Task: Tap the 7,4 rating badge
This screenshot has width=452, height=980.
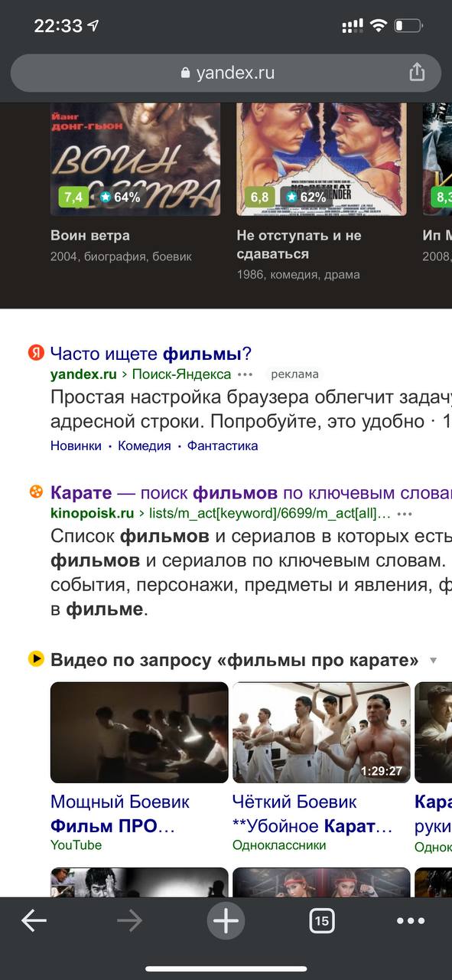Action: pyautogui.click(x=73, y=198)
